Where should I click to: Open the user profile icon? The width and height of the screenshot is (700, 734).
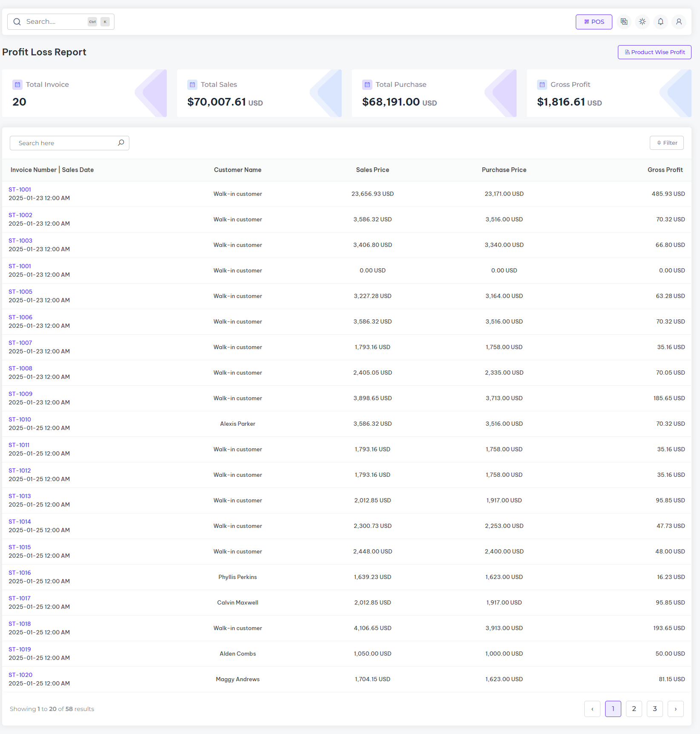679,22
